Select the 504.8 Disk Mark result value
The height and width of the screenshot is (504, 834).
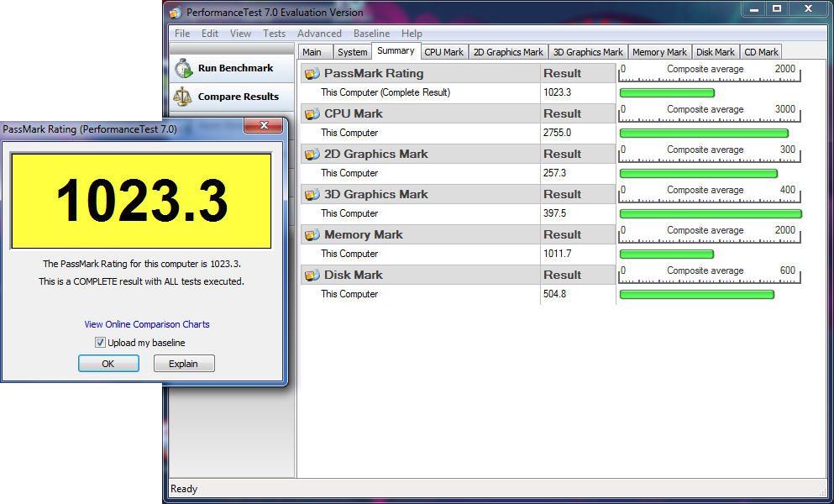[x=555, y=294]
